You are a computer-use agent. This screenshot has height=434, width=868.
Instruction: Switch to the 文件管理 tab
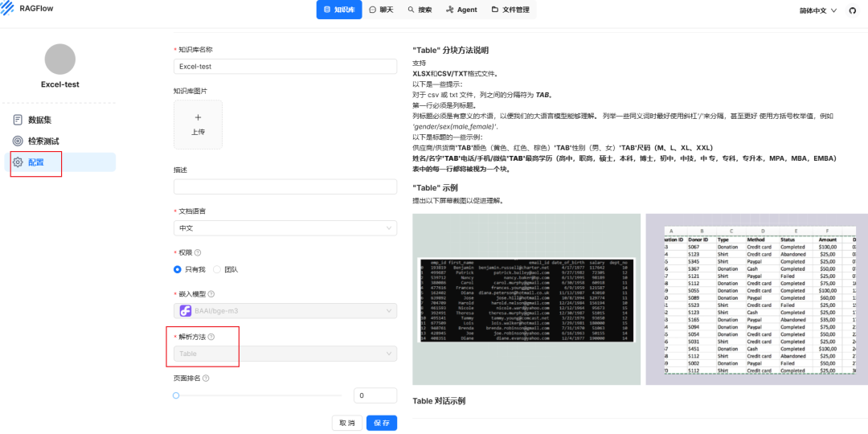click(510, 10)
